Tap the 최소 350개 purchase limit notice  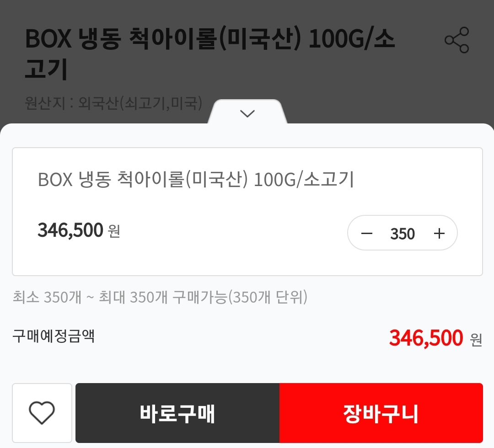point(160,297)
